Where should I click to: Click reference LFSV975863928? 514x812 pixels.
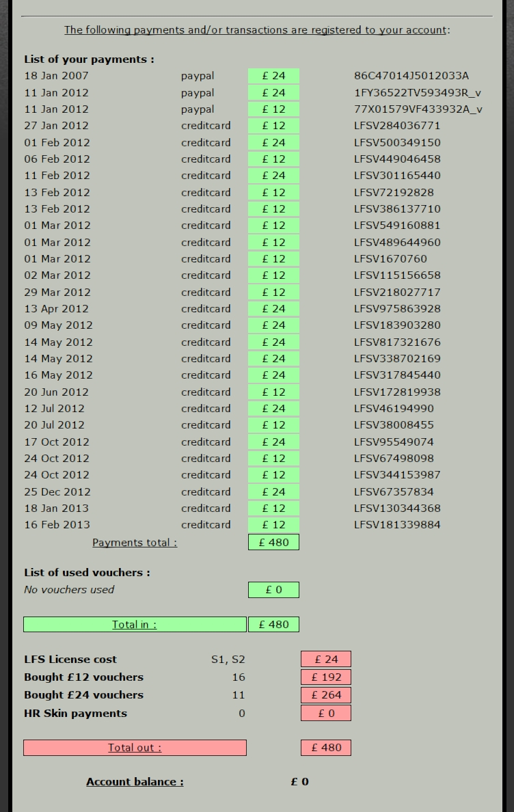tap(397, 309)
